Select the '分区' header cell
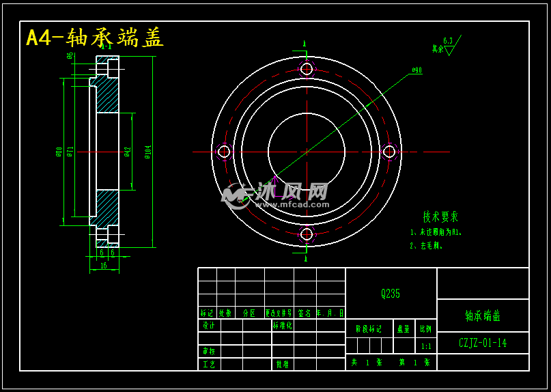Image resolution: width=551 pixels, height=392 pixels. click(249, 313)
